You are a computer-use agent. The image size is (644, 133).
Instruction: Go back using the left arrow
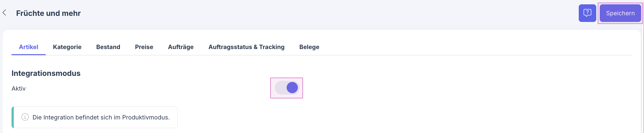point(4,13)
